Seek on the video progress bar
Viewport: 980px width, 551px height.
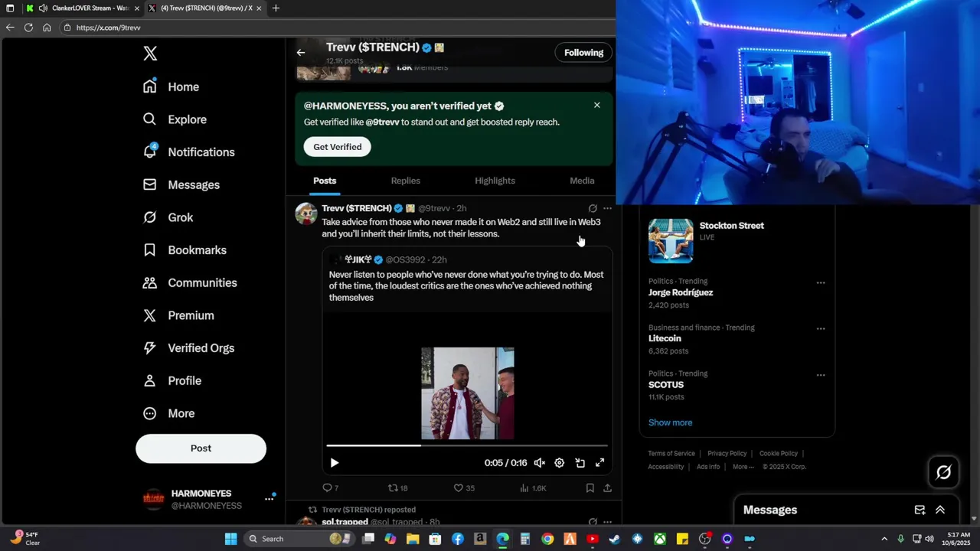tap(467, 445)
